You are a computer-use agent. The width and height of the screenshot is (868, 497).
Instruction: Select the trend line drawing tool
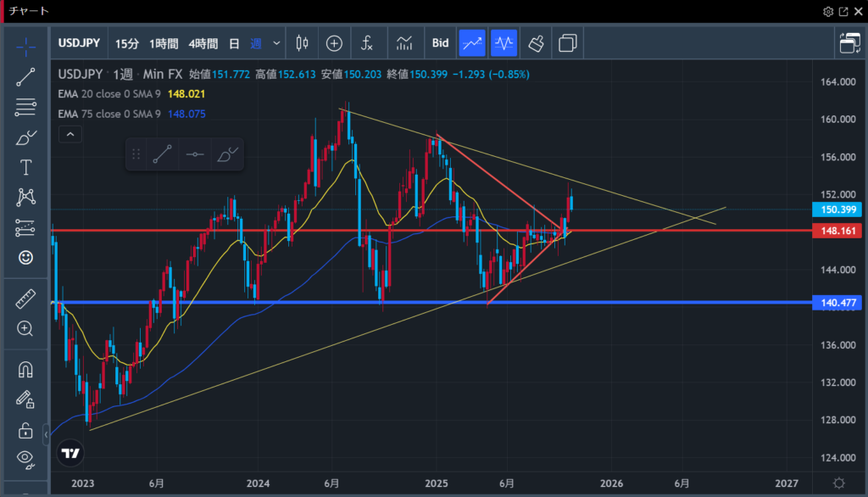(x=25, y=77)
